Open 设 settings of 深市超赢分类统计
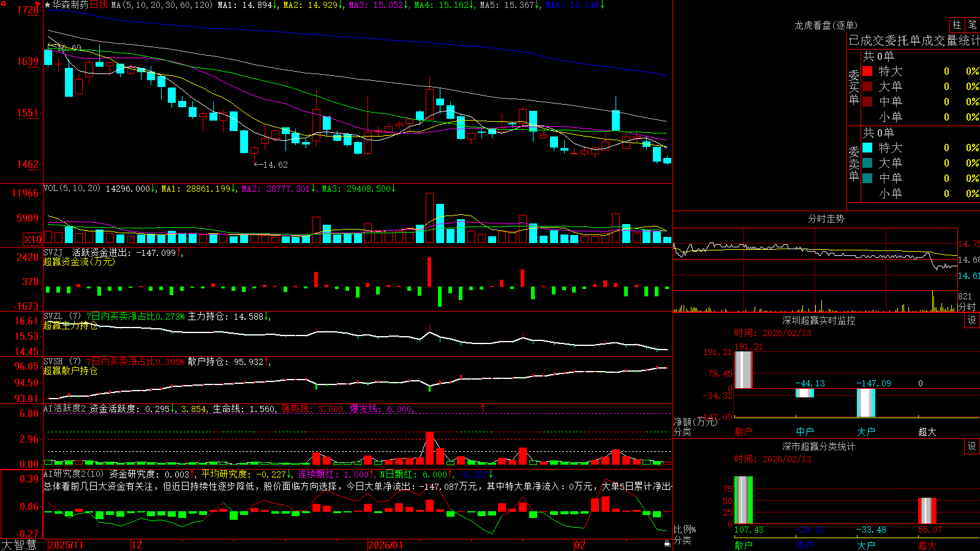The height and width of the screenshot is (551, 980). coord(972,446)
